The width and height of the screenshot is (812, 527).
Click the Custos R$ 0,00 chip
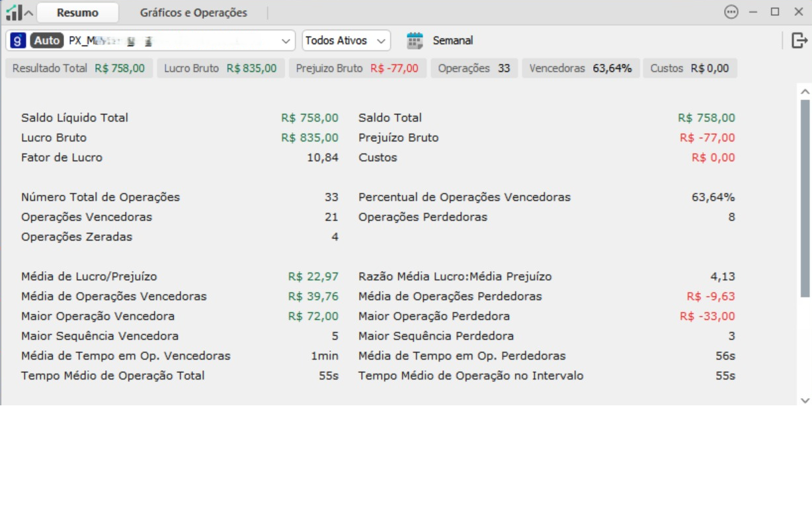coord(690,68)
